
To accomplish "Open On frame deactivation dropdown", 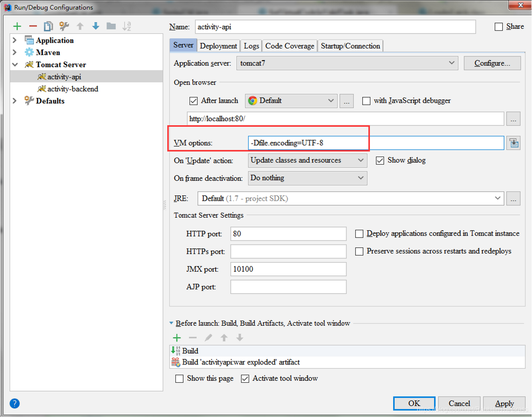I will [307, 178].
